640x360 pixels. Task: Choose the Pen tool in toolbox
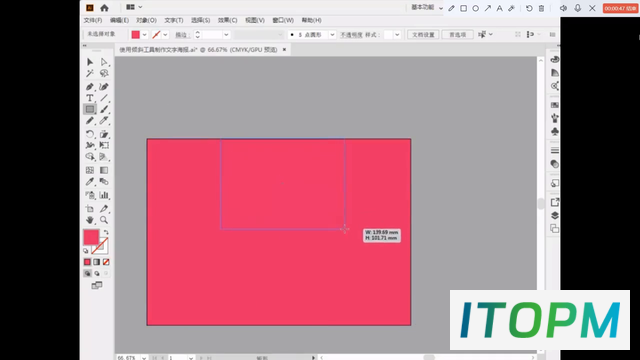point(90,87)
